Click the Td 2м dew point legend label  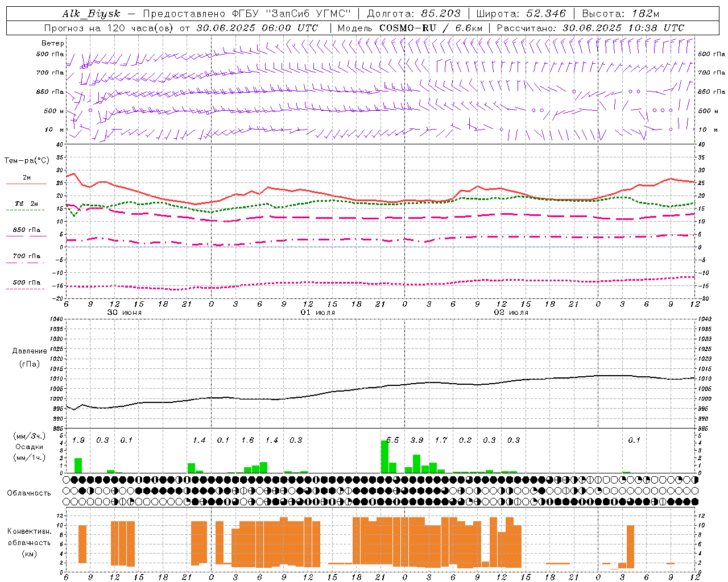(x=27, y=203)
